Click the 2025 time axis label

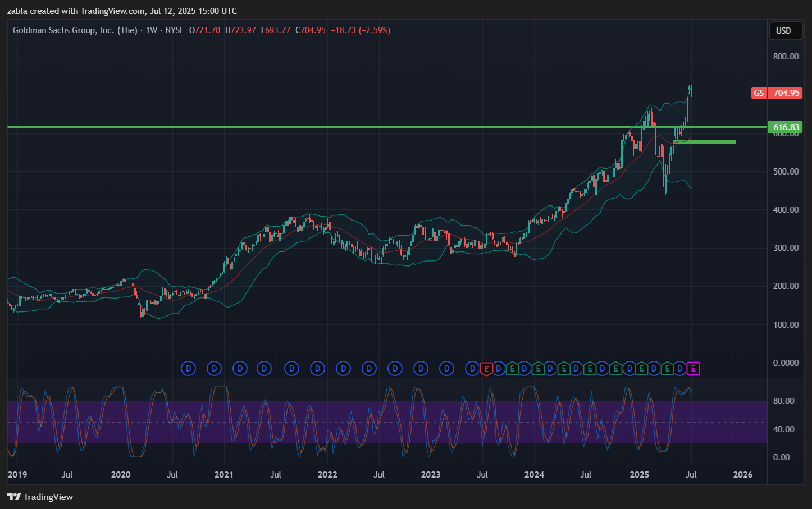[640, 475]
